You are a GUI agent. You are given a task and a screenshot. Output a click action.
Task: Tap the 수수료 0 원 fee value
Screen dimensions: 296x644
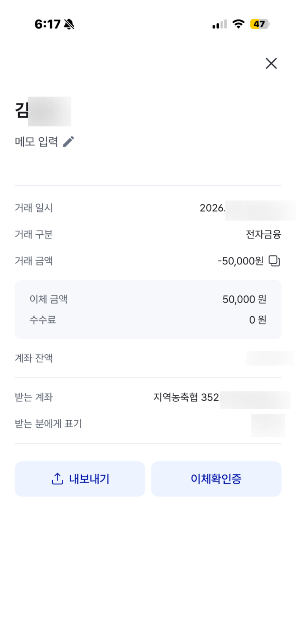click(x=258, y=320)
